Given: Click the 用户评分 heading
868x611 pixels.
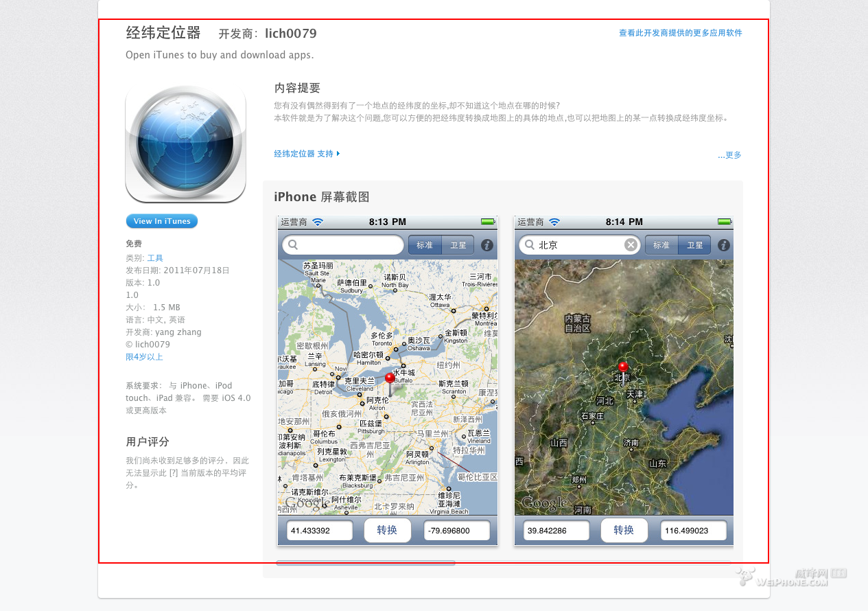Looking at the screenshot, I should [148, 441].
